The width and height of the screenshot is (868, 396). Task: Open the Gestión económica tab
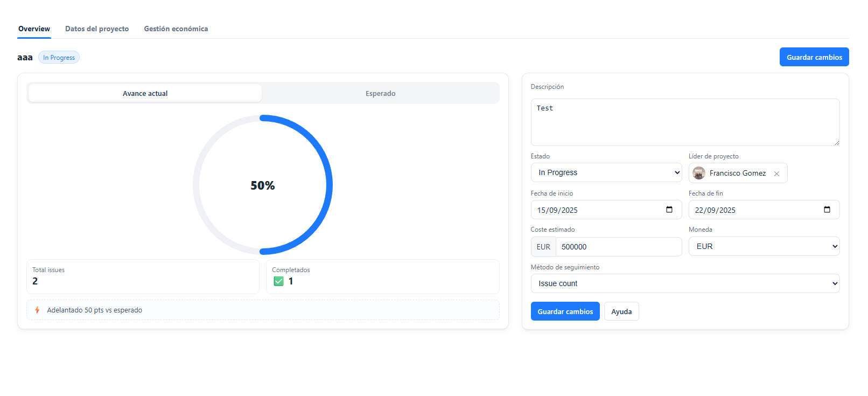point(176,29)
